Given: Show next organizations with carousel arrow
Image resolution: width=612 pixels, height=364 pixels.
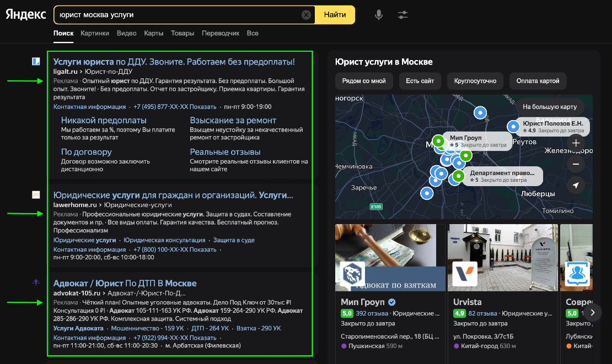Looking at the screenshot, I should (x=593, y=312).
